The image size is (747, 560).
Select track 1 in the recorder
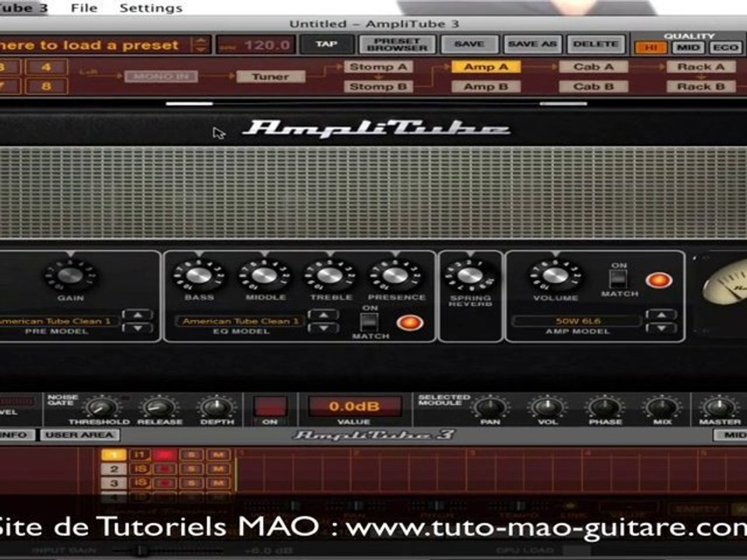pyautogui.click(x=114, y=455)
